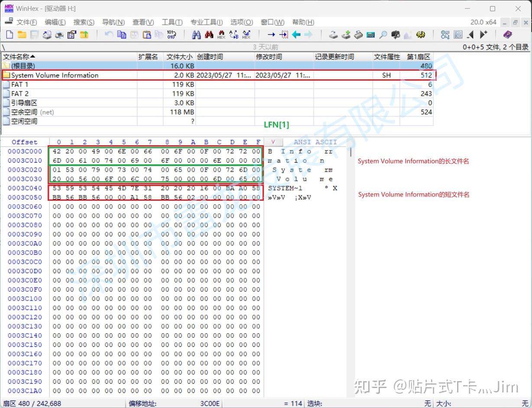532x408 pixels.
Task: Sort by the 第1扇区 column header
Action: click(418, 57)
